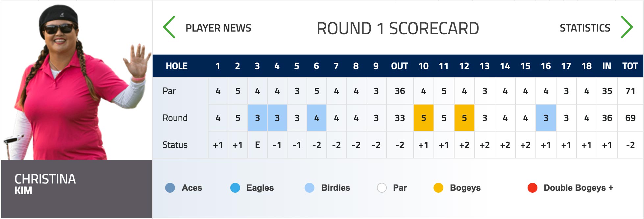
Task: Select the hole 16 birdie score cell
Action: coord(546,118)
